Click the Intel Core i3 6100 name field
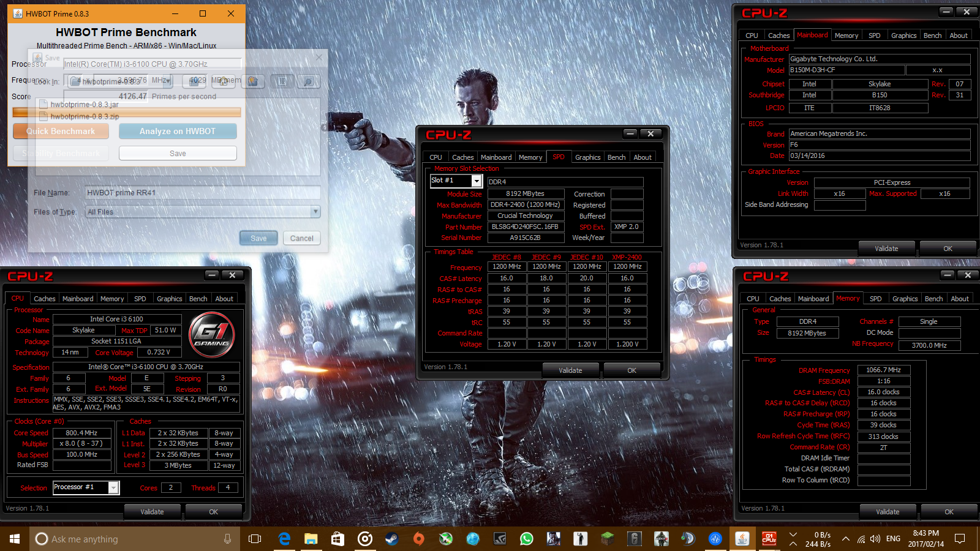 click(x=116, y=319)
